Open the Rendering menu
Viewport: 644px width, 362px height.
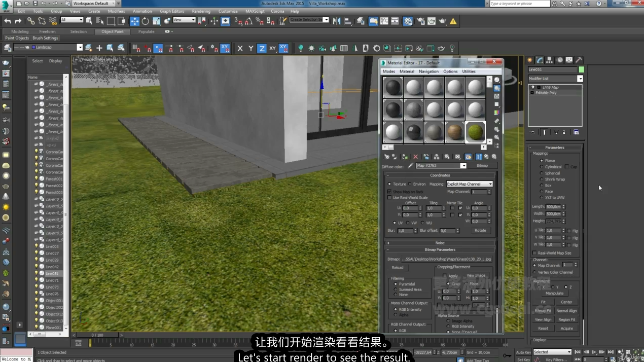tap(201, 11)
